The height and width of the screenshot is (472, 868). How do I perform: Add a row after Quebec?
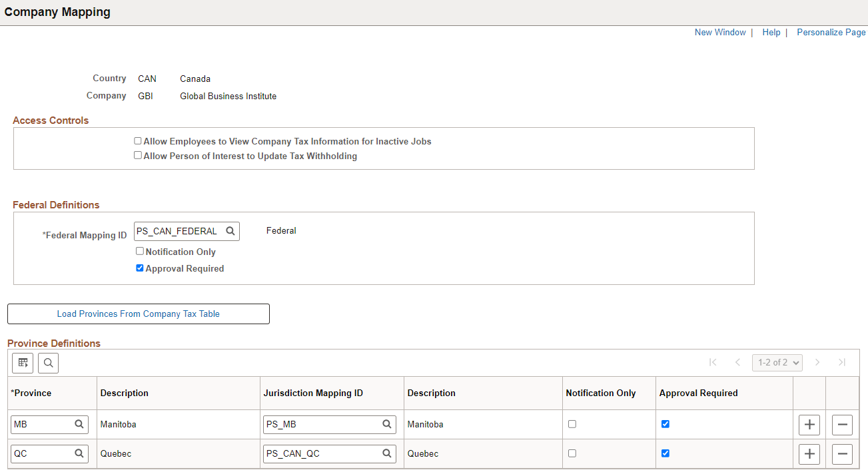tap(809, 454)
